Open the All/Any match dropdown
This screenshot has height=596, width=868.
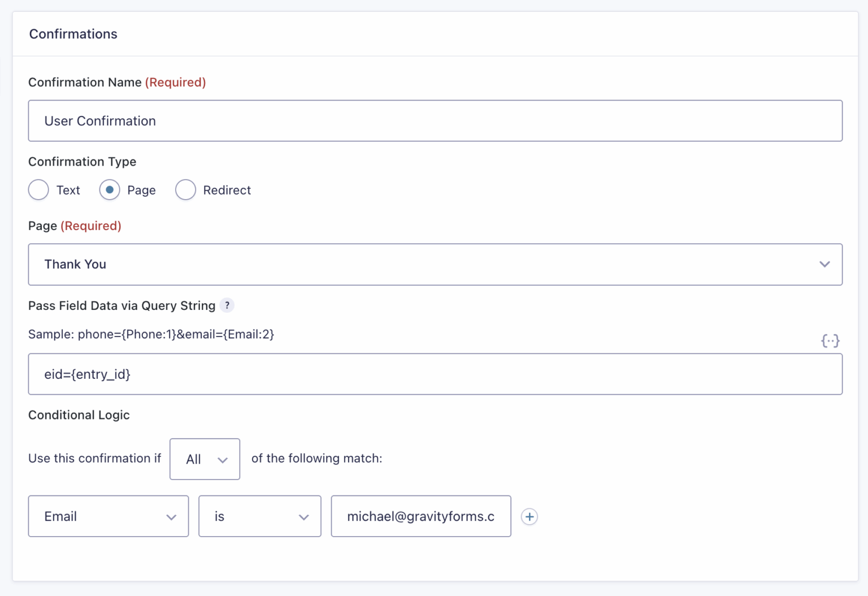click(x=205, y=459)
